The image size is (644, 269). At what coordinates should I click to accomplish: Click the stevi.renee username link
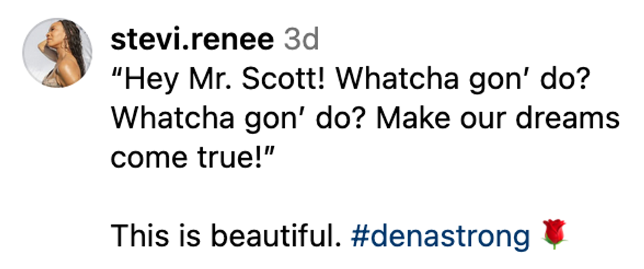coord(191,41)
